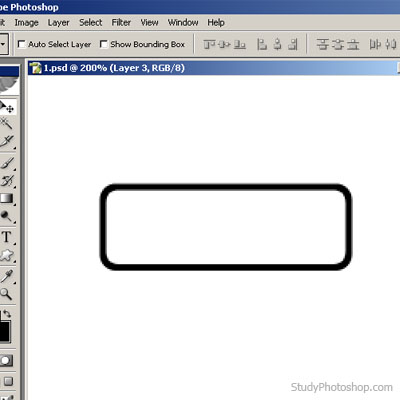Viewport: 400px width, 400px height.
Task: Select the Move tool
Action: coord(7,107)
